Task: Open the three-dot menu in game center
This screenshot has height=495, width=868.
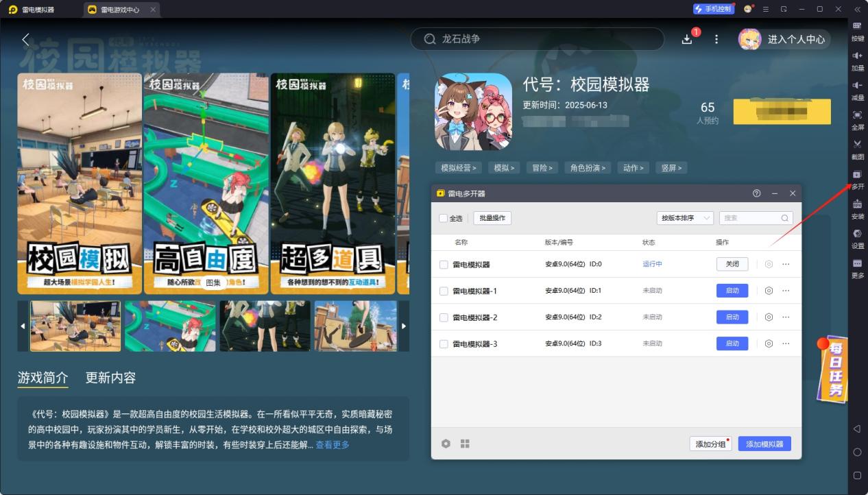Action: pos(716,39)
